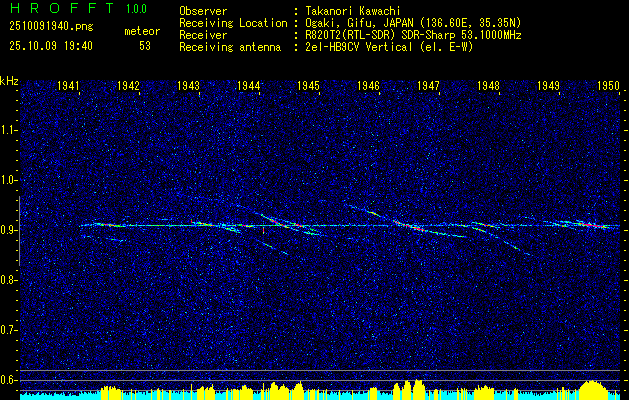Click the Receiver field label
This screenshot has width=629, height=400.
click(x=203, y=35)
